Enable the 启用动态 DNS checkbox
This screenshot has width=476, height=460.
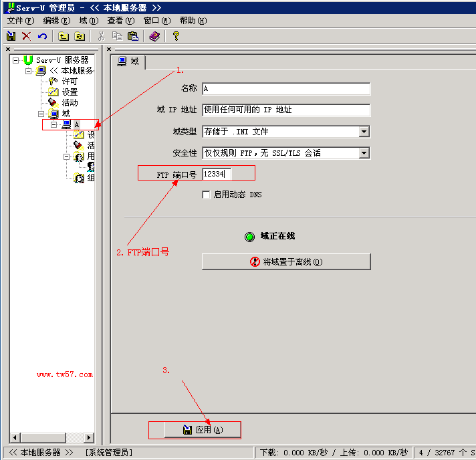click(207, 195)
